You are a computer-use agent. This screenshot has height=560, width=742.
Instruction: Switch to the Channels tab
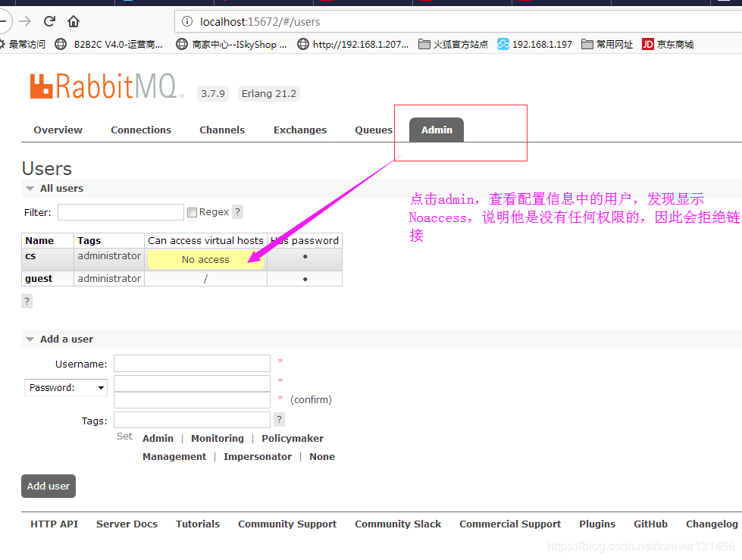coord(222,130)
